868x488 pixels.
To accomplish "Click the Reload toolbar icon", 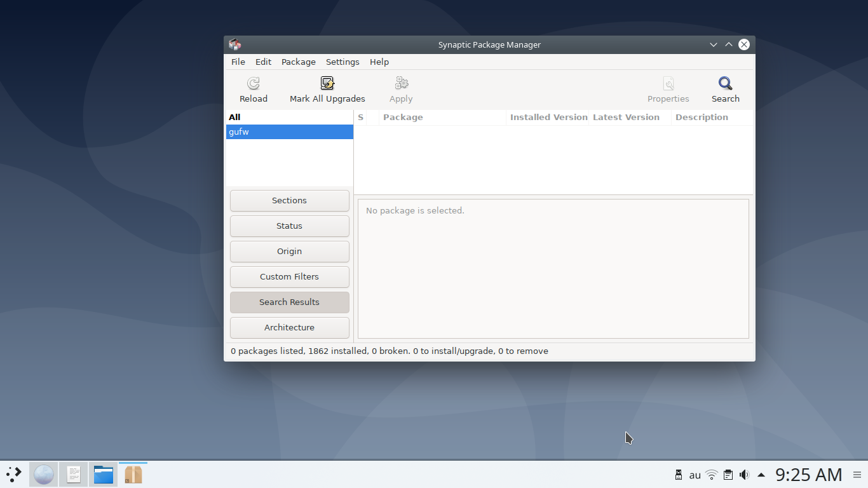I will coord(254,83).
